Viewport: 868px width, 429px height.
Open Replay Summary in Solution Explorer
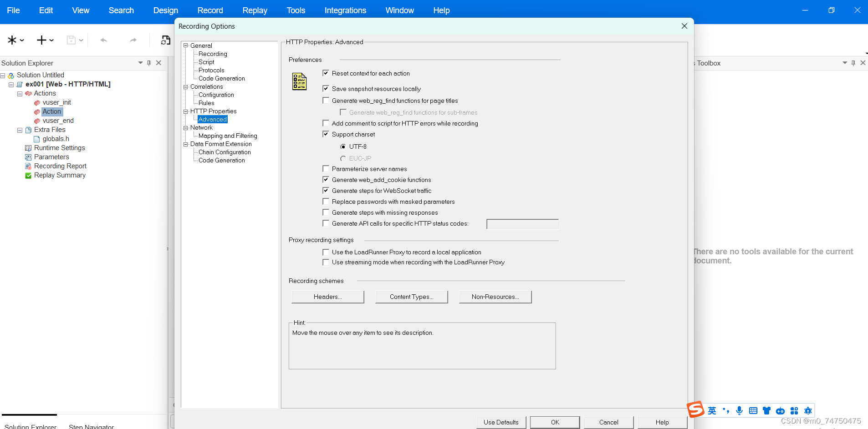coord(60,175)
